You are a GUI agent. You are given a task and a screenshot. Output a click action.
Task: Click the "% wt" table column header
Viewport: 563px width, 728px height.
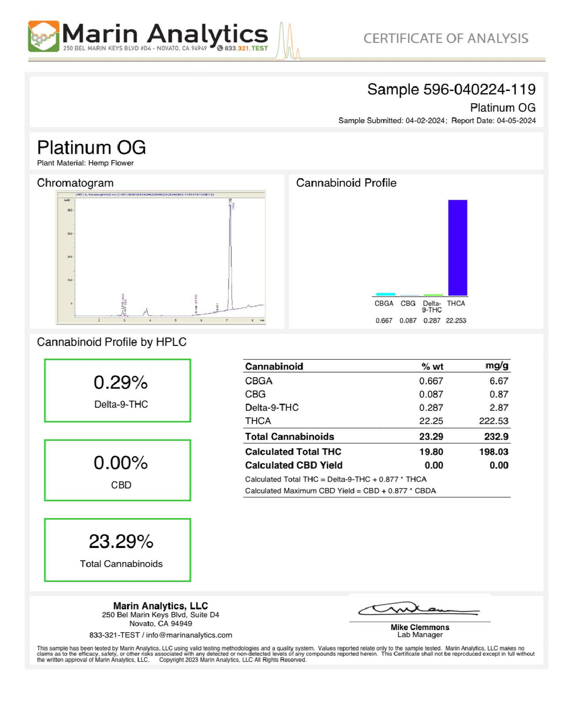click(432, 367)
